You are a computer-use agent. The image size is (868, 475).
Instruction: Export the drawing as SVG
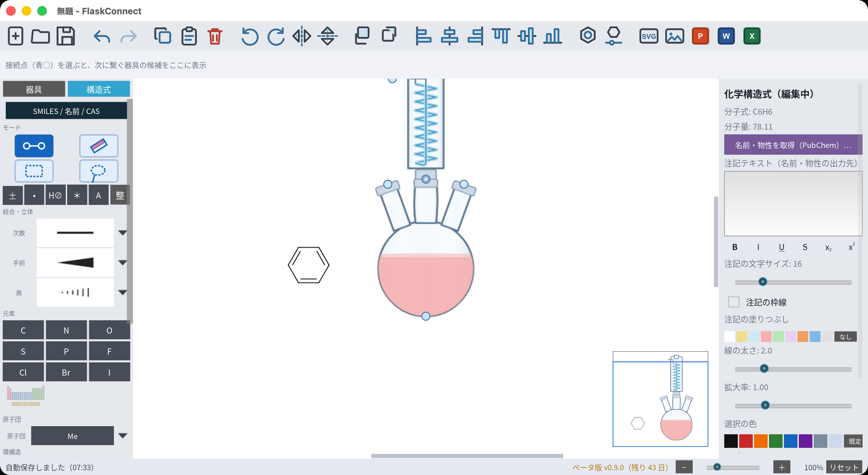648,36
